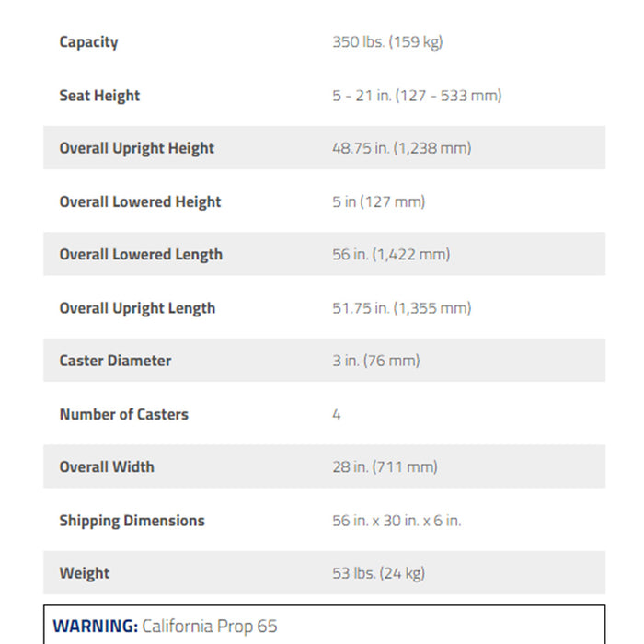Click the Number of Casters label
This screenshot has height=644, width=644.
123,414
